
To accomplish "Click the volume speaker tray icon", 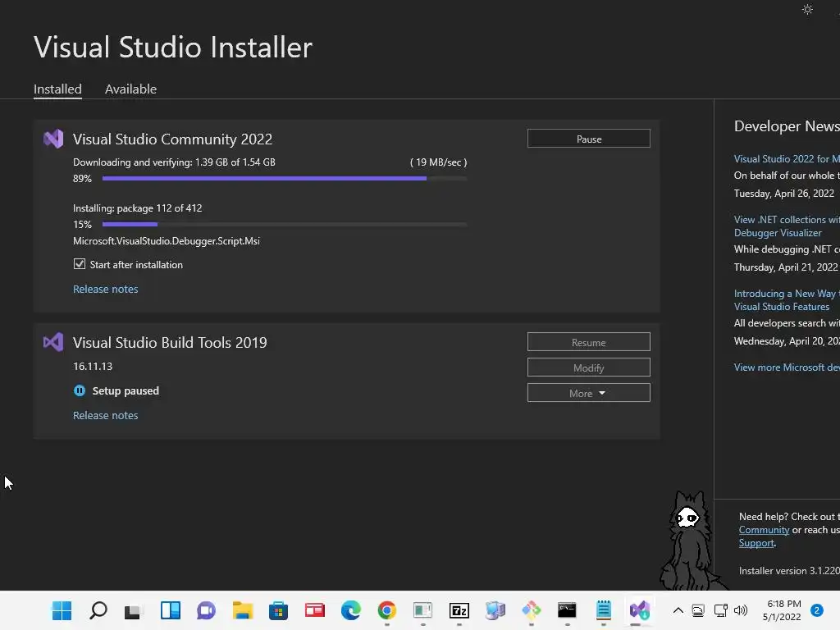I will pyautogui.click(x=741, y=610).
